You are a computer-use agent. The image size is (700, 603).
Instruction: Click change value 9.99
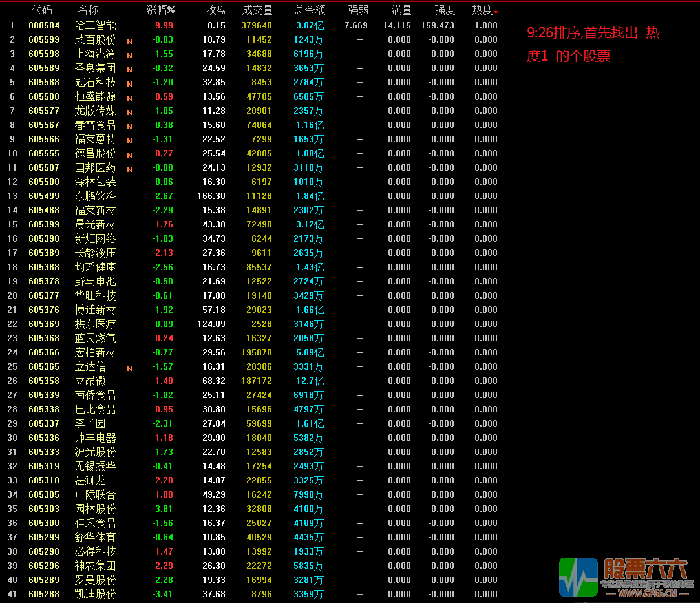164,25
